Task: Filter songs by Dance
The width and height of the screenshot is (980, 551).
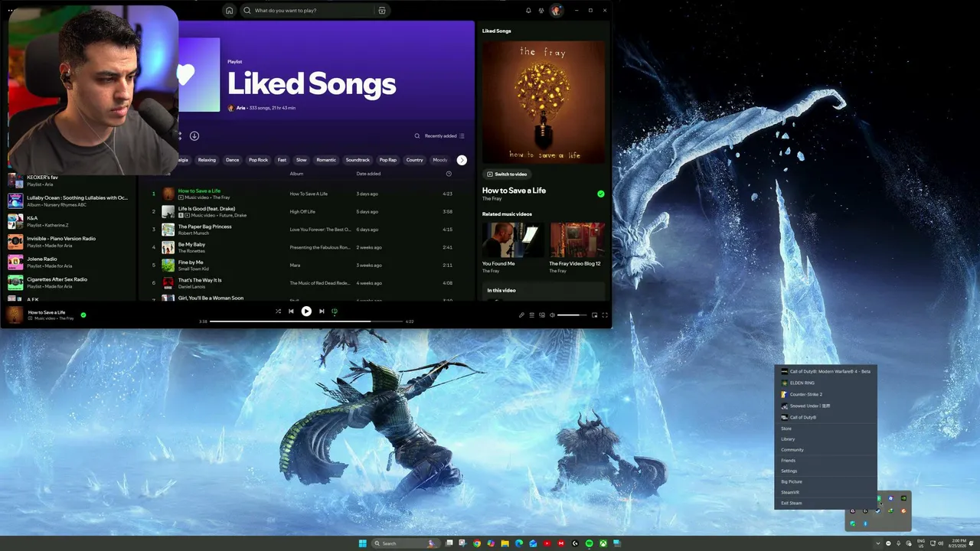Action: click(x=233, y=160)
